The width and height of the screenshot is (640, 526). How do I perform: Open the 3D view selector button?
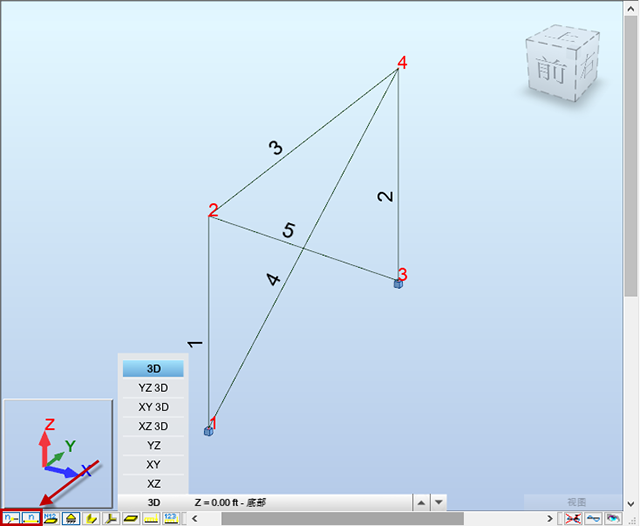click(153, 502)
